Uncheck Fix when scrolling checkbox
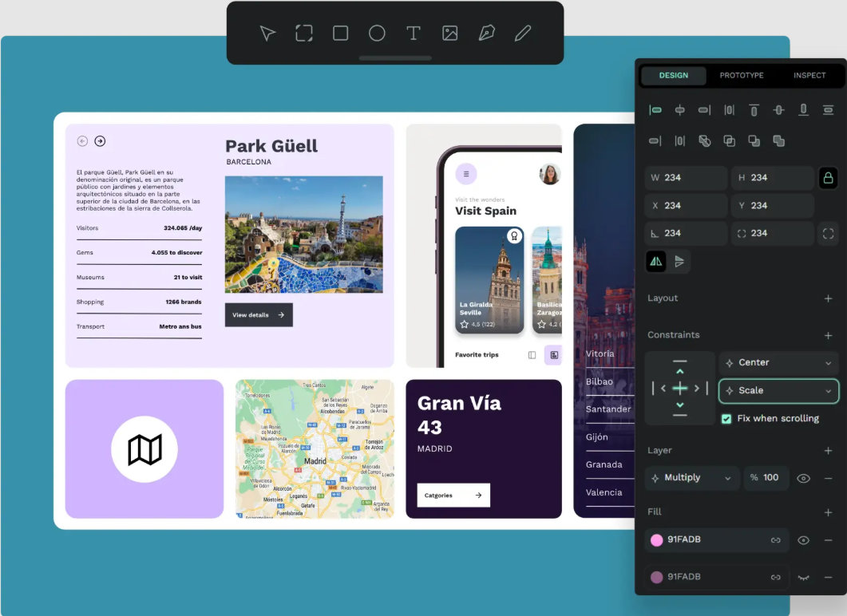 pos(726,418)
